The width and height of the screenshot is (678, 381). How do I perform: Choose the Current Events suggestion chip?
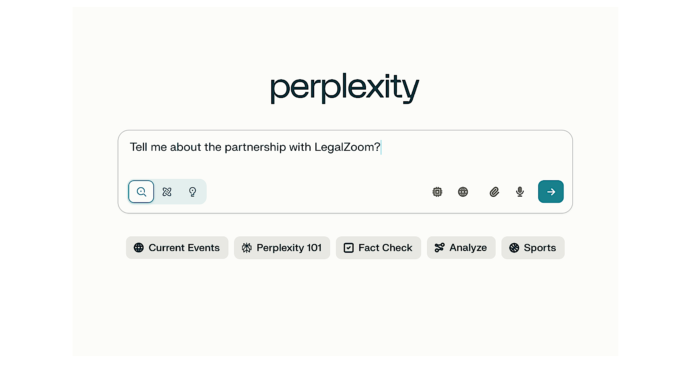(x=177, y=248)
